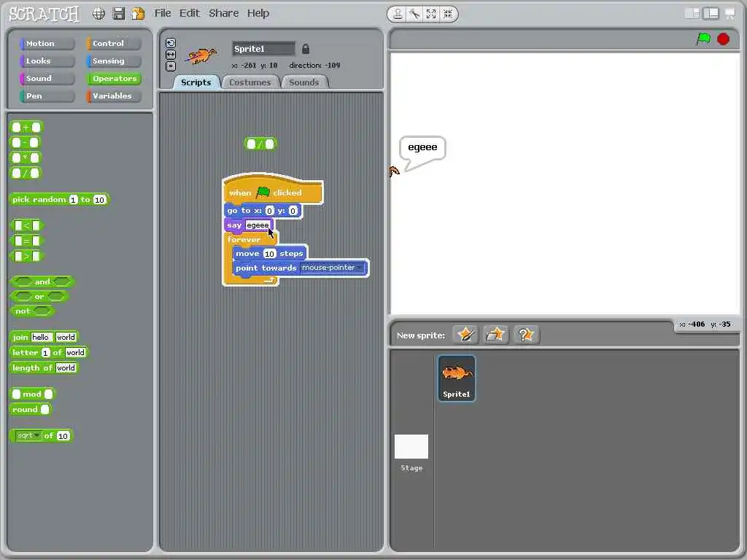This screenshot has height=560, width=747.
Task: Open the Edit menu
Action: click(189, 13)
